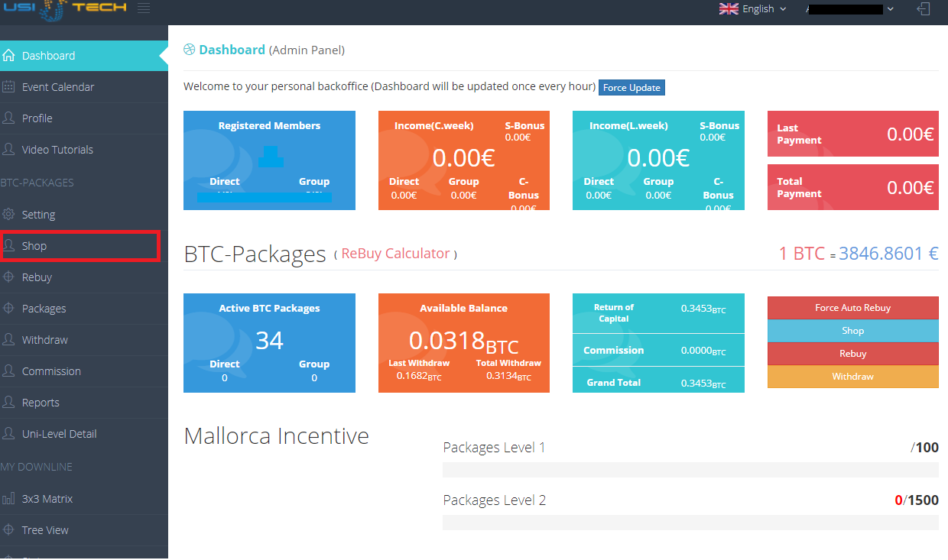Click the 3x3 Matrix chart icon
The image size is (948, 560).
pos(8,498)
